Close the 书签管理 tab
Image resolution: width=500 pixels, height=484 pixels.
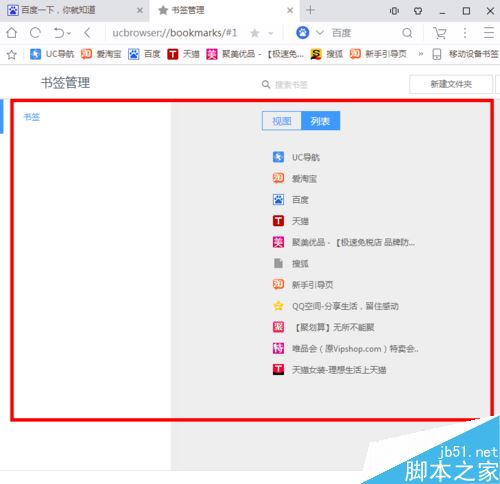290,11
